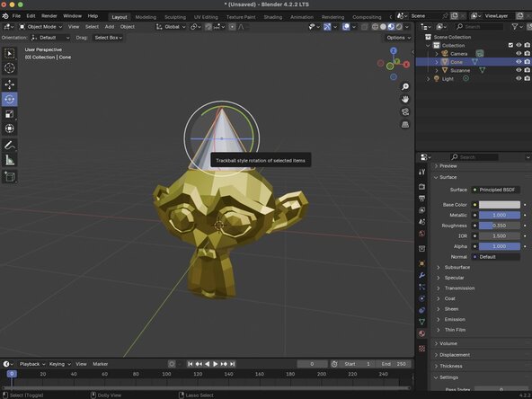Click the Base Color swatch
The width and height of the screenshot is (532, 399).
coord(499,205)
